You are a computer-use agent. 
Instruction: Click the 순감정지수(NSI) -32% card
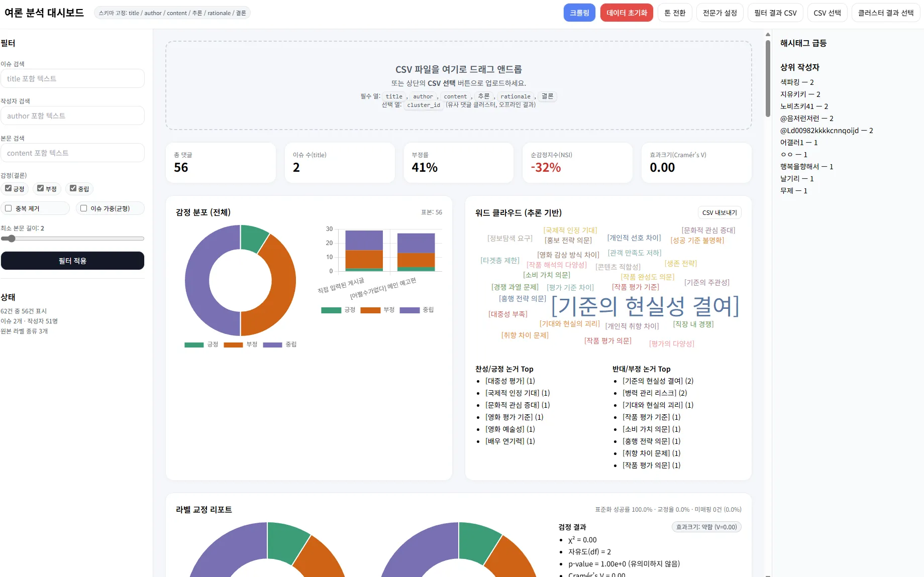[577, 163]
